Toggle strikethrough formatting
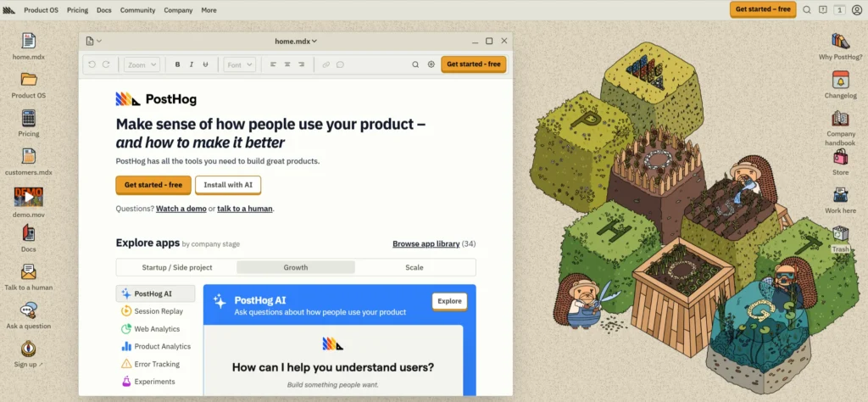Viewport: 868px width, 402px height. (205, 64)
